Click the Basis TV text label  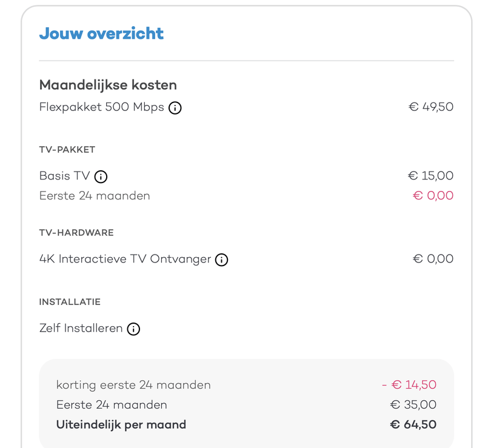point(64,176)
